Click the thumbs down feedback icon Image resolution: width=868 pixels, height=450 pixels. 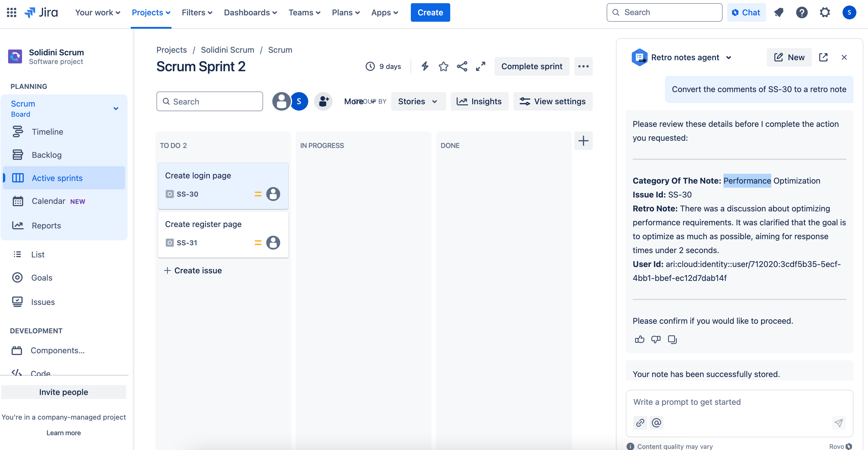[656, 339]
